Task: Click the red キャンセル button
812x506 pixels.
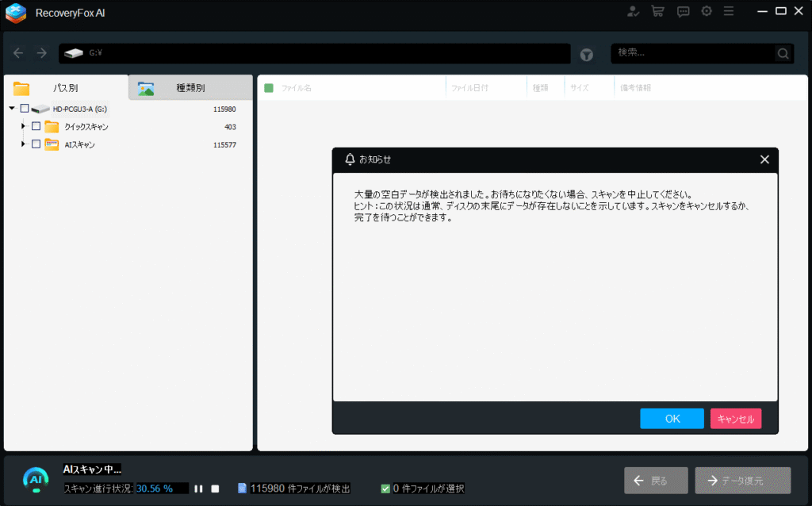Action: pos(735,419)
